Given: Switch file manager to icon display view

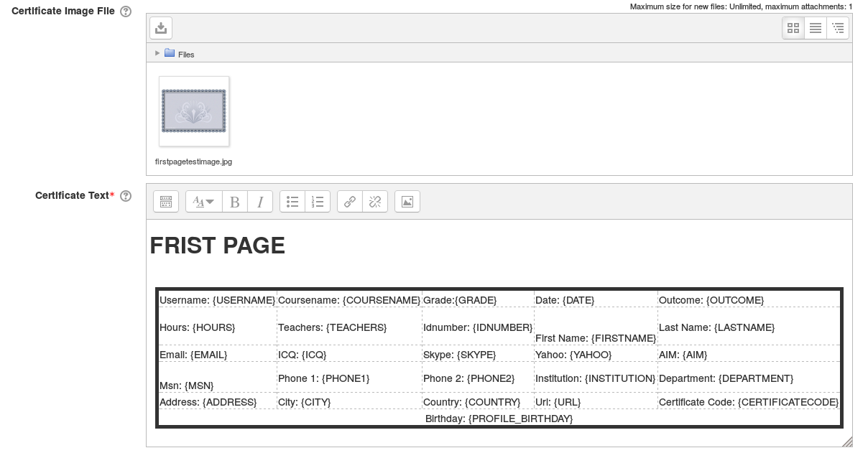Looking at the screenshot, I should click(x=793, y=28).
